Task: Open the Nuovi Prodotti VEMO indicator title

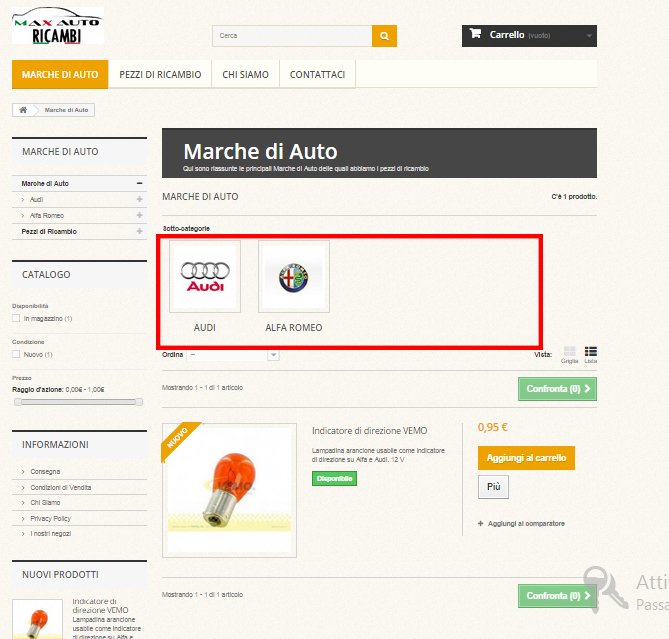Action: (100, 606)
